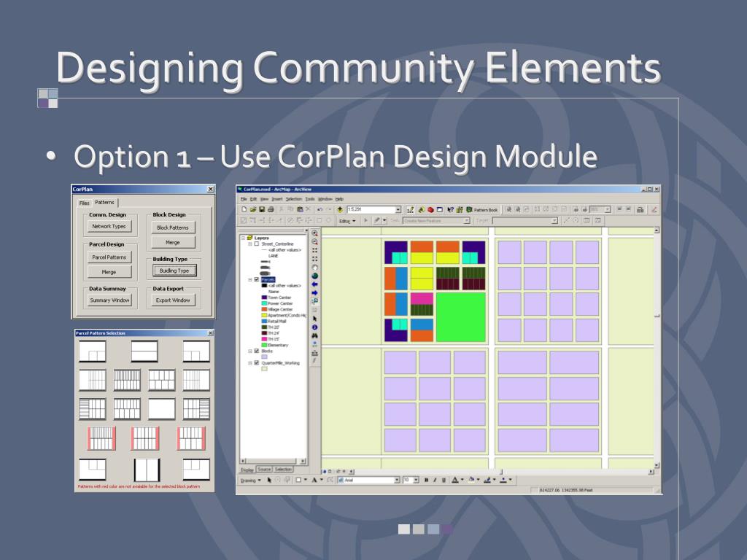747x560 pixels.
Task: Enable the Street_Centerline layer checkbox
Action: [x=256, y=245]
